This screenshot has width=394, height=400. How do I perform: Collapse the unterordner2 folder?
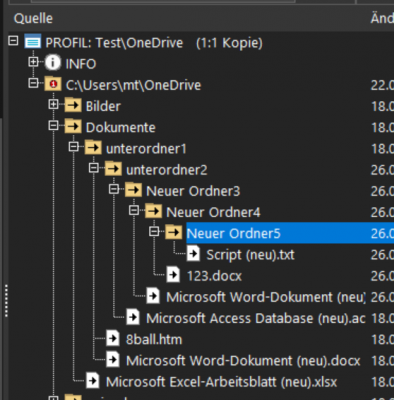click(x=94, y=168)
